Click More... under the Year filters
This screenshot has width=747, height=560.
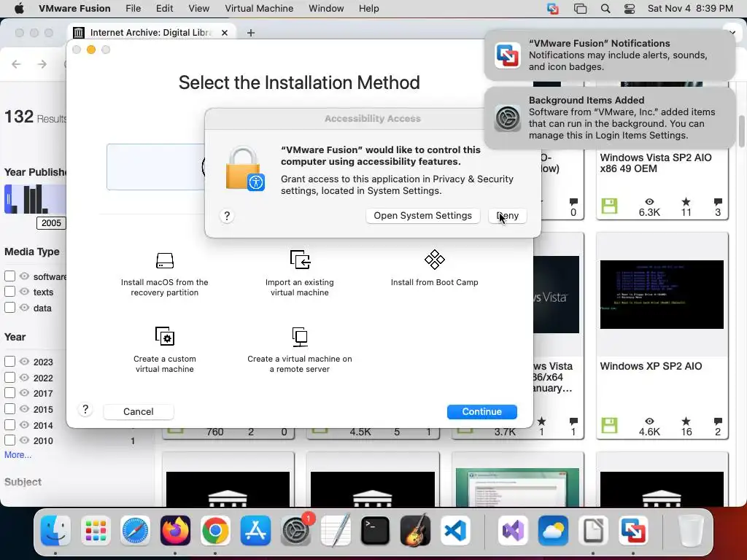click(x=18, y=455)
